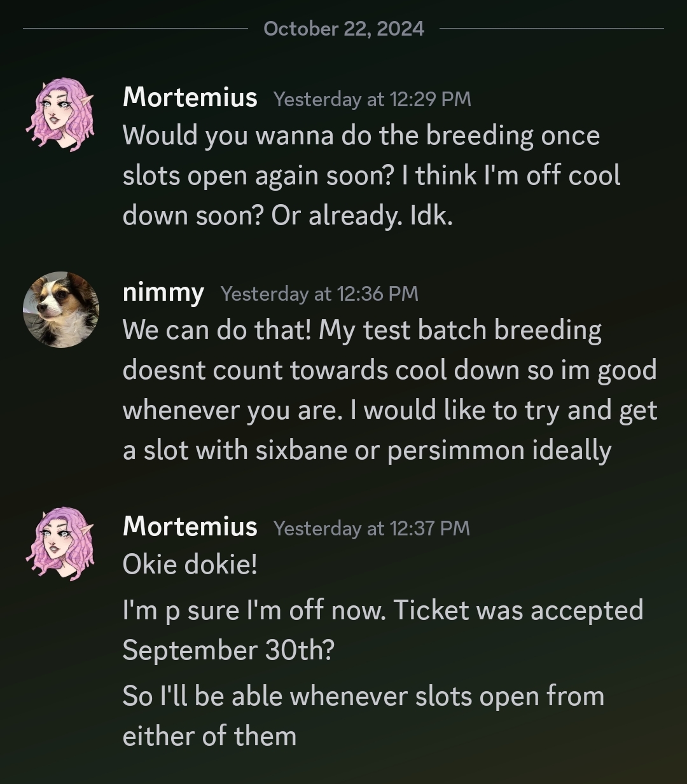Click Mortemius's avatar beside the 12:29 PM message
This screenshot has height=784, width=687.
60,114
